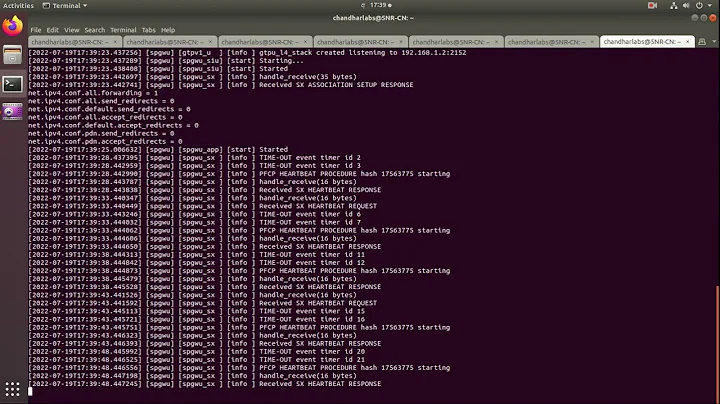Switch to the first terminal tab
Image resolution: width=720 pixels, height=404 pixels.
pyautogui.click(x=75, y=42)
